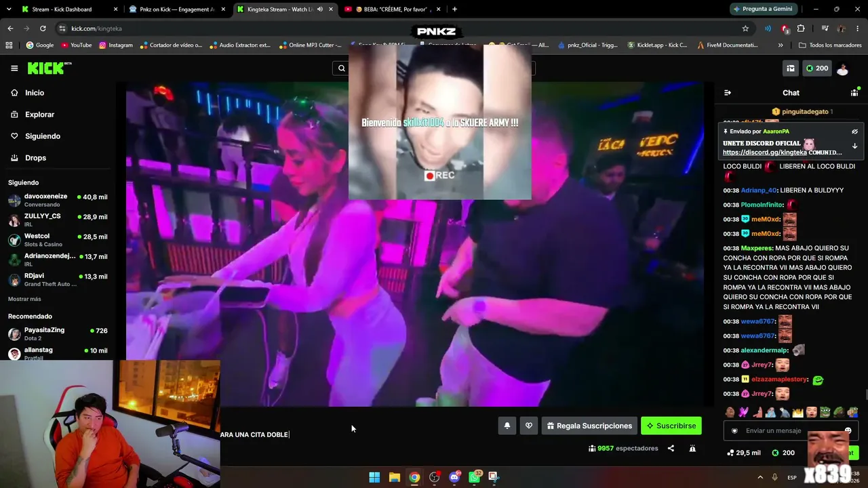Screen dimensions: 868x488
Task: Open emoji picker in chat input
Action: (848, 430)
